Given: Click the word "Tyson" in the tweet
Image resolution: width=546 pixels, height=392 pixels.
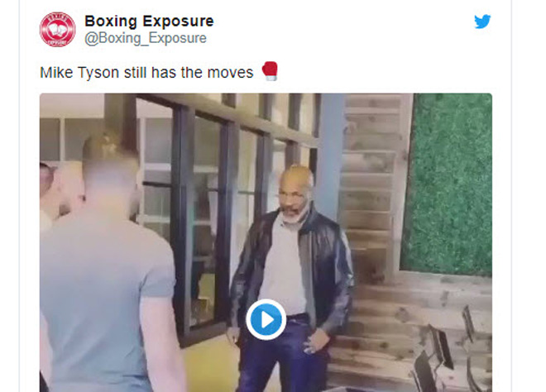Looking at the screenshot, I should tap(98, 73).
